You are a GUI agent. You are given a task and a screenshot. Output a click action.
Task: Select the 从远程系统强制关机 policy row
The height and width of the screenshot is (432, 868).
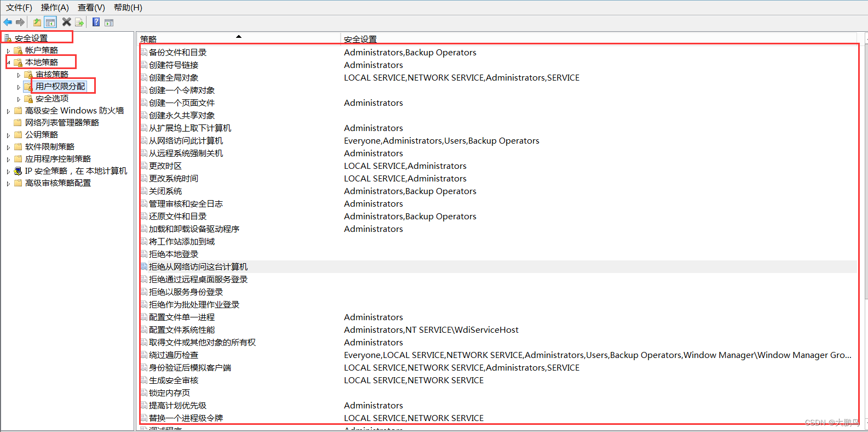click(498, 153)
